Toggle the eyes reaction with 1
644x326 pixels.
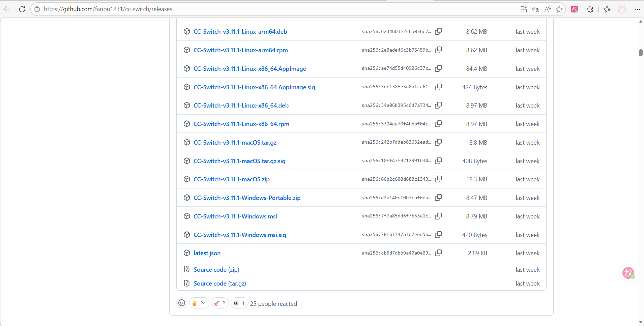pos(239,303)
